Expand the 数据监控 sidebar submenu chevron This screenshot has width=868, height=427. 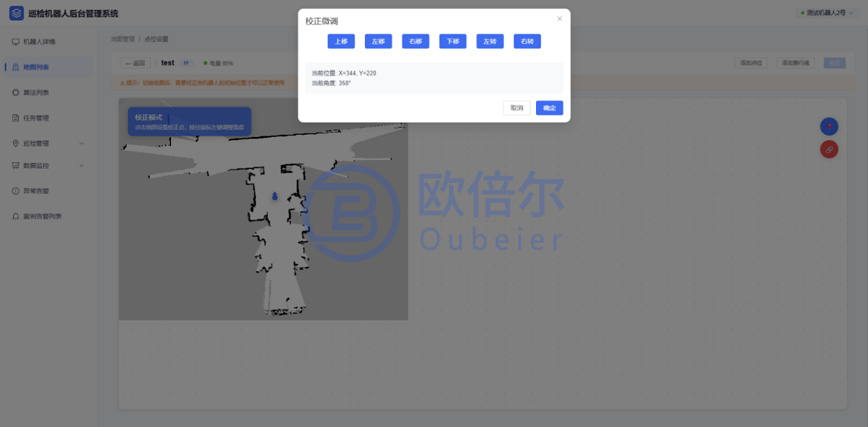pos(82,166)
